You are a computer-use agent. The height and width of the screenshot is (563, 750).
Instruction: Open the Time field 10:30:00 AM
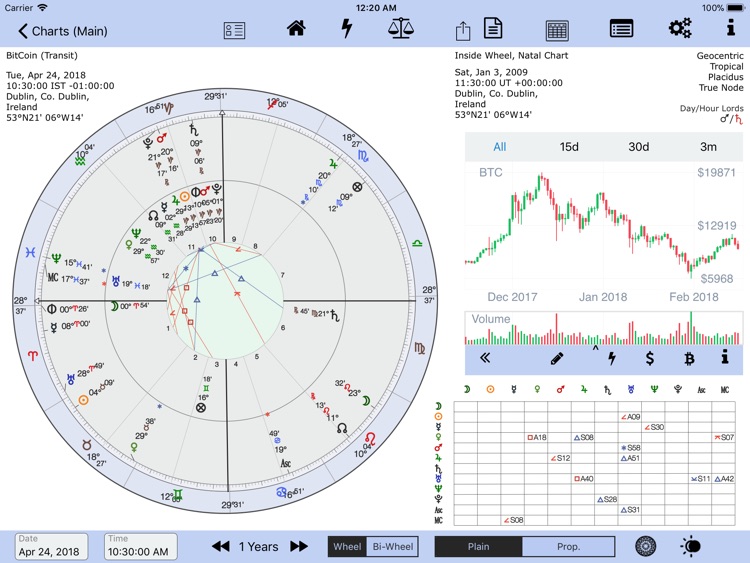point(141,547)
